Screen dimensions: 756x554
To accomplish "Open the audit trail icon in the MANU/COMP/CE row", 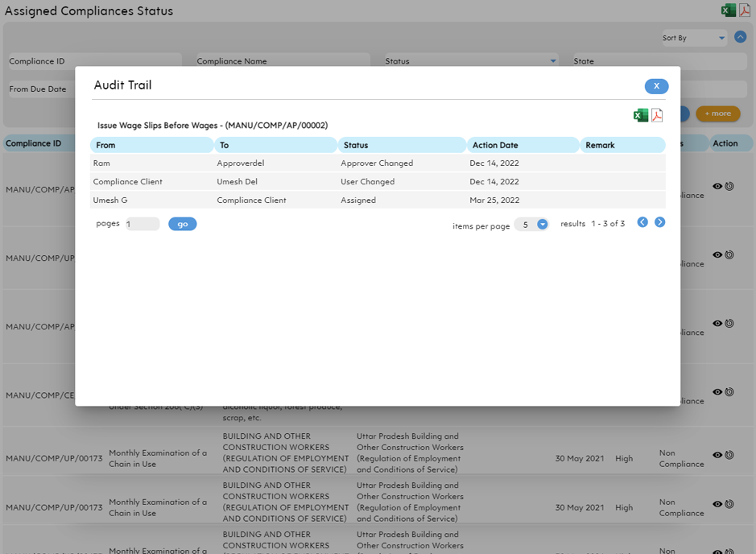I will pos(729,391).
